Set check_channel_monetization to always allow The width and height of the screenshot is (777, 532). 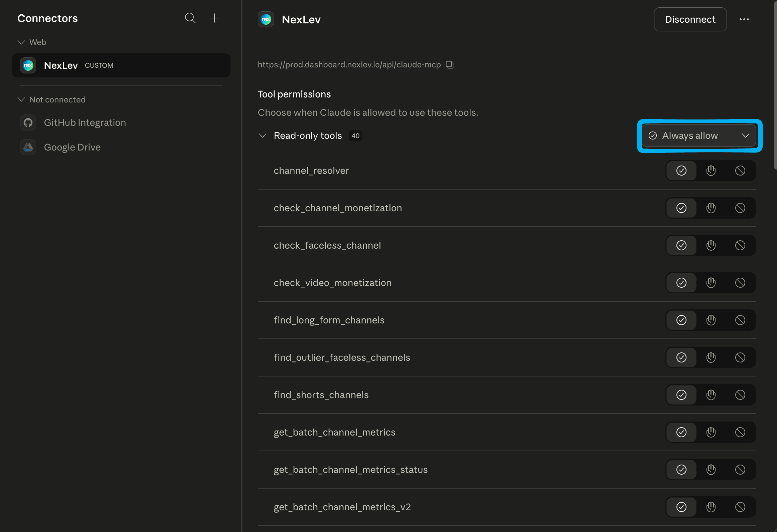[x=681, y=208]
